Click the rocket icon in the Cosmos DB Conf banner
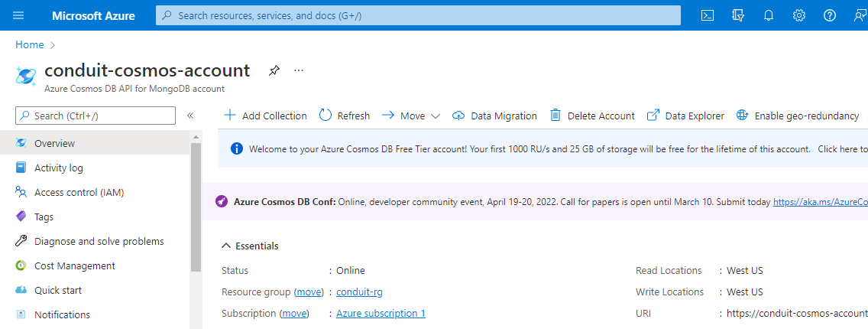 [x=222, y=202]
